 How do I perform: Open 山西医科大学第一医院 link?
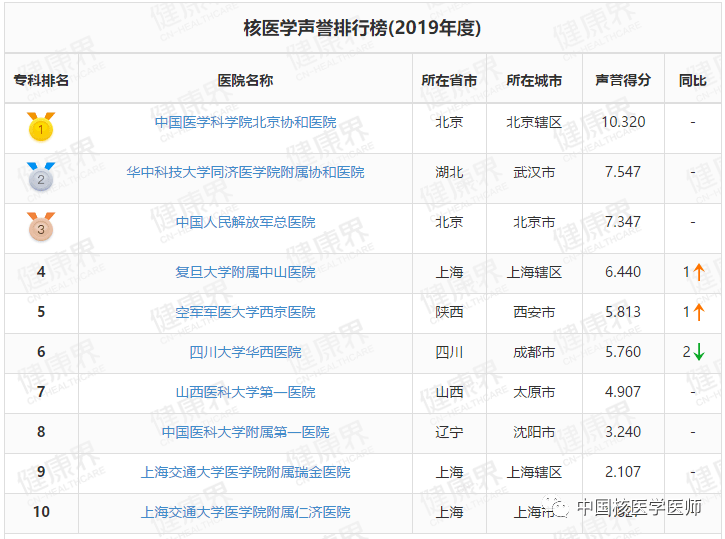click(x=246, y=392)
